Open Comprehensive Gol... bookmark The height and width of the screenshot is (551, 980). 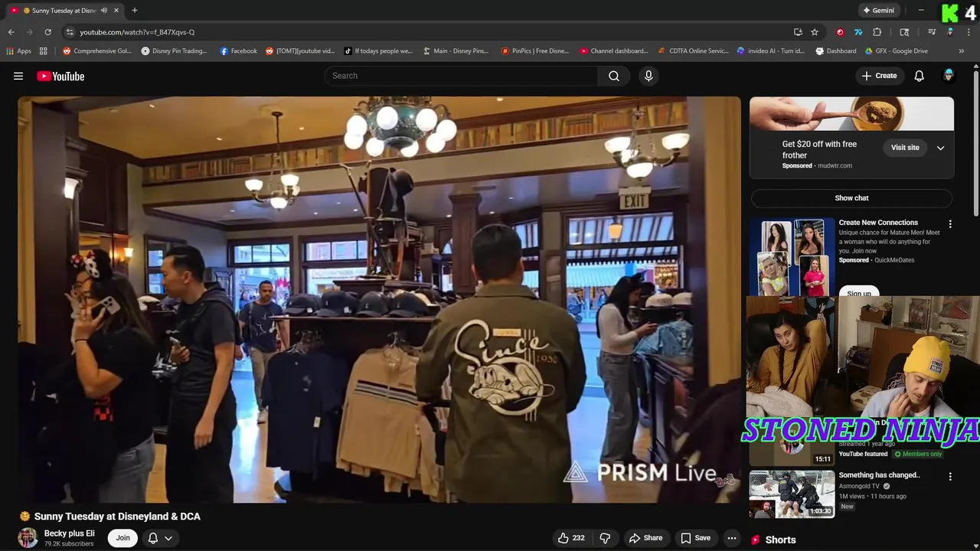97,51
